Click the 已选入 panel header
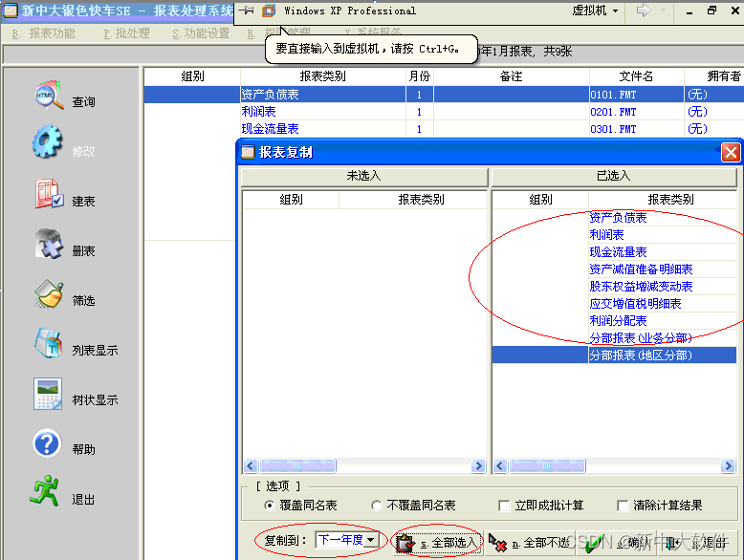744x560 pixels. (614, 177)
